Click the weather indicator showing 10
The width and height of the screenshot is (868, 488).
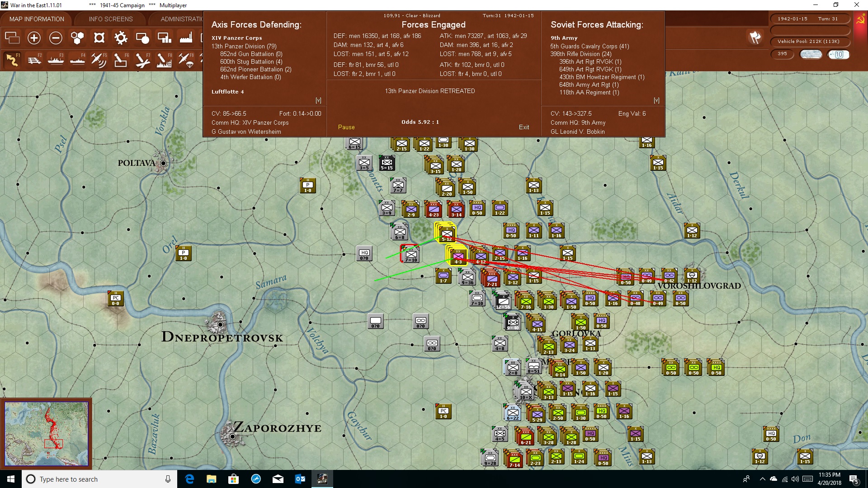[839, 54]
